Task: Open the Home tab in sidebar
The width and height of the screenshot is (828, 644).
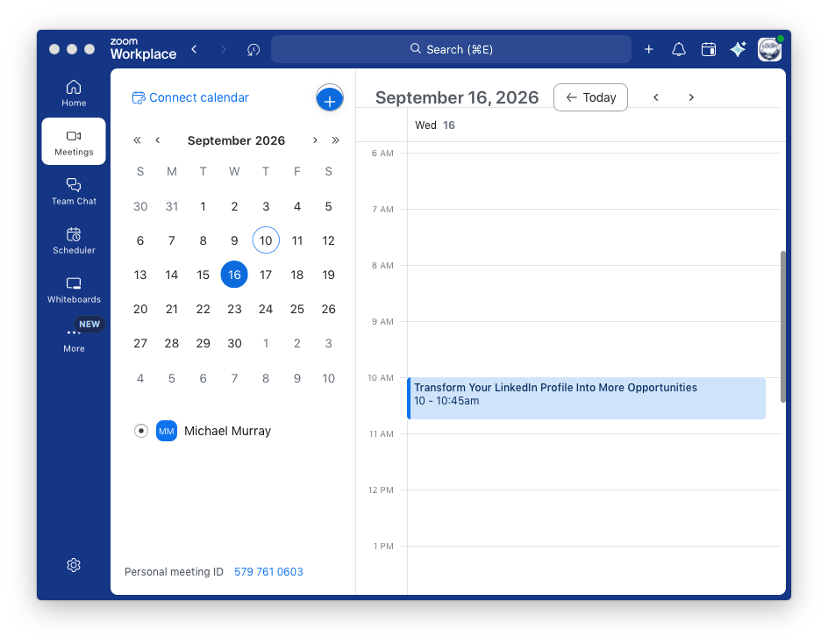Action: [74, 93]
